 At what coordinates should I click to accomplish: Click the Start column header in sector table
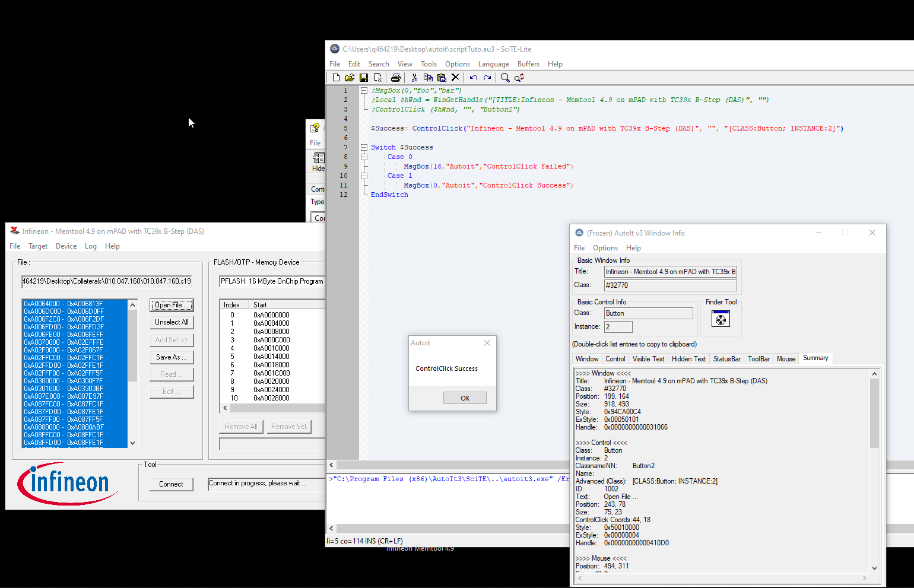pos(287,305)
